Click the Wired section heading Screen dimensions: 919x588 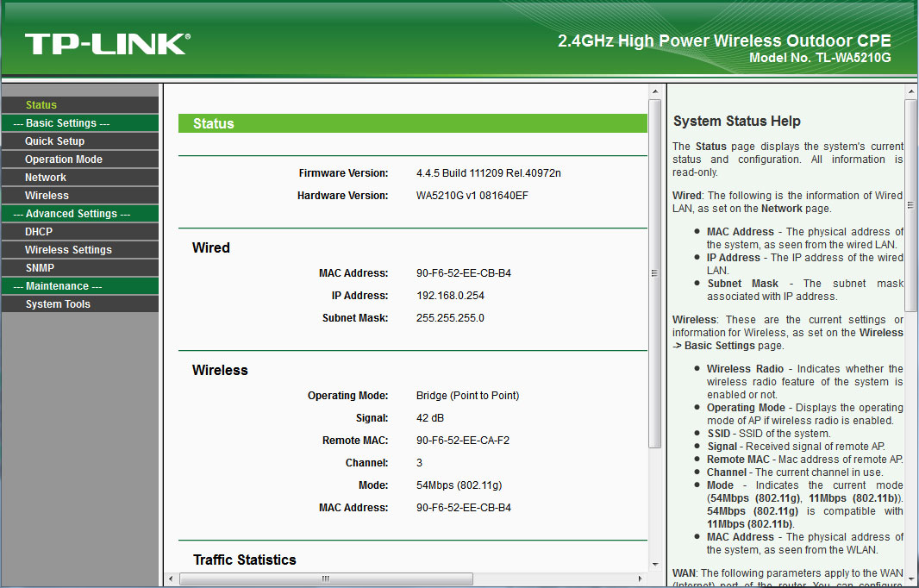(x=209, y=247)
